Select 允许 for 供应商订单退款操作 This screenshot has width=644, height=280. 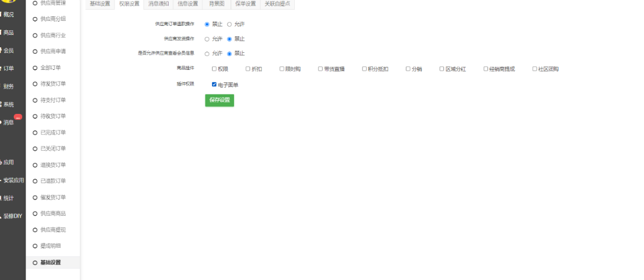[x=230, y=24]
